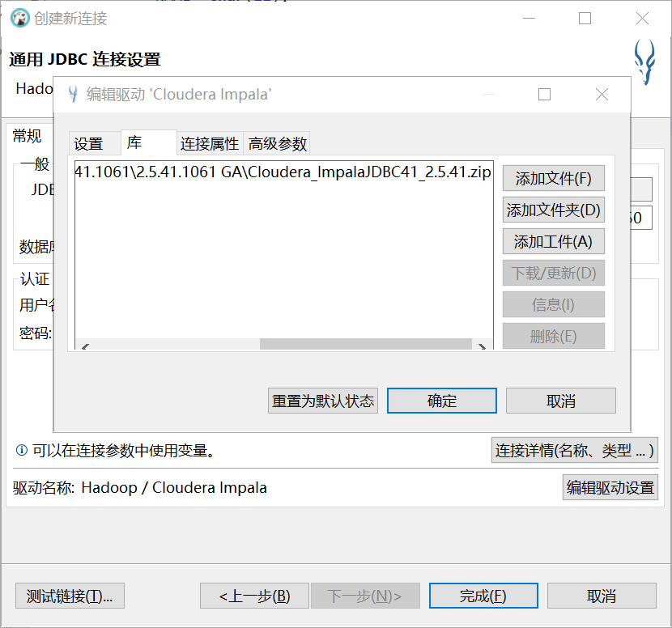672x628 pixels.
Task: Click 重置为默认状态 to reset driver defaults
Action: pos(322,400)
